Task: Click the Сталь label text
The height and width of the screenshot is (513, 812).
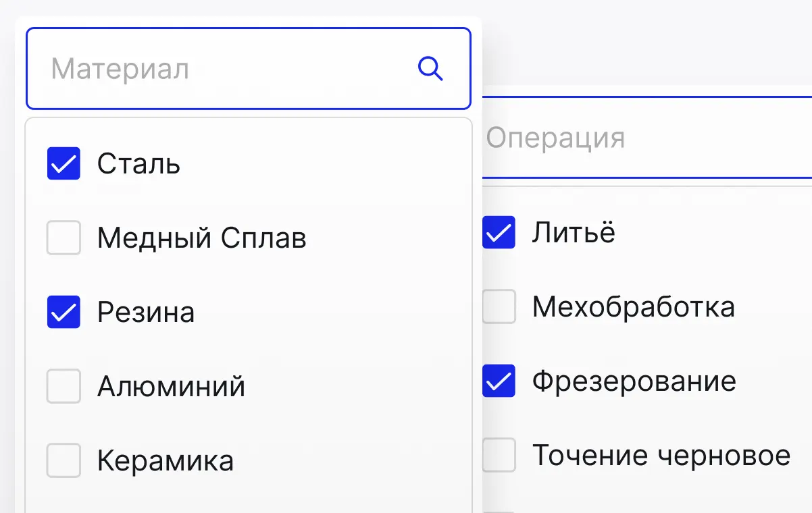Action: [138, 163]
